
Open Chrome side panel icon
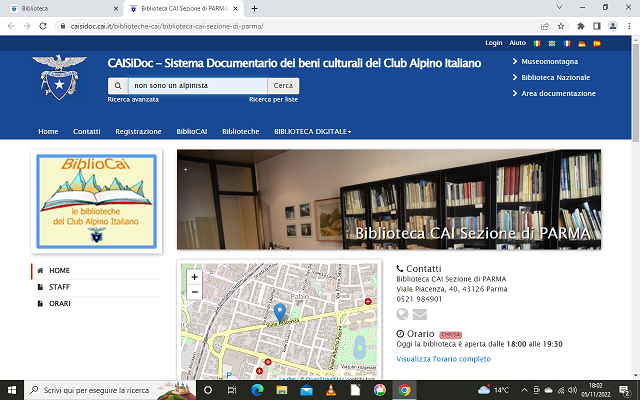click(x=597, y=26)
